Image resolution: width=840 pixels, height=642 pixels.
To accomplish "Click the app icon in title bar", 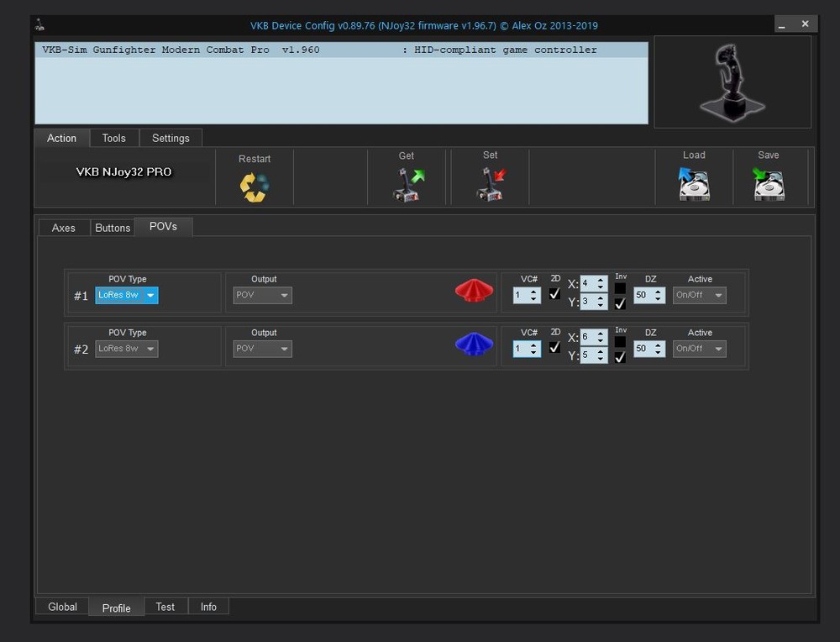I will (39, 24).
